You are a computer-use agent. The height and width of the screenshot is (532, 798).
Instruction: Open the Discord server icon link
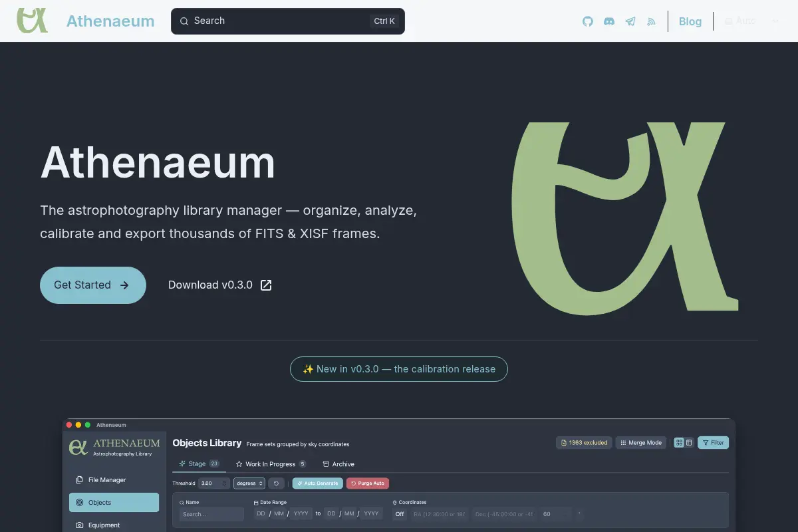pos(609,21)
